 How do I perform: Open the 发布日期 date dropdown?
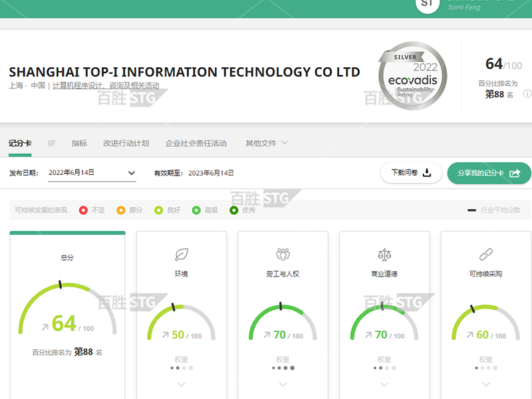click(x=92, y=173)
